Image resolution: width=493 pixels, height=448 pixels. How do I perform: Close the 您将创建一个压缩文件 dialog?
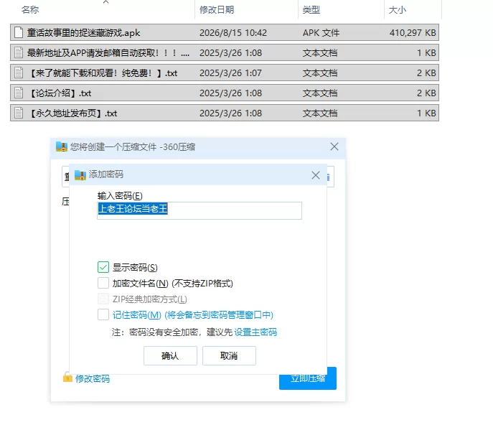(334, 146)
